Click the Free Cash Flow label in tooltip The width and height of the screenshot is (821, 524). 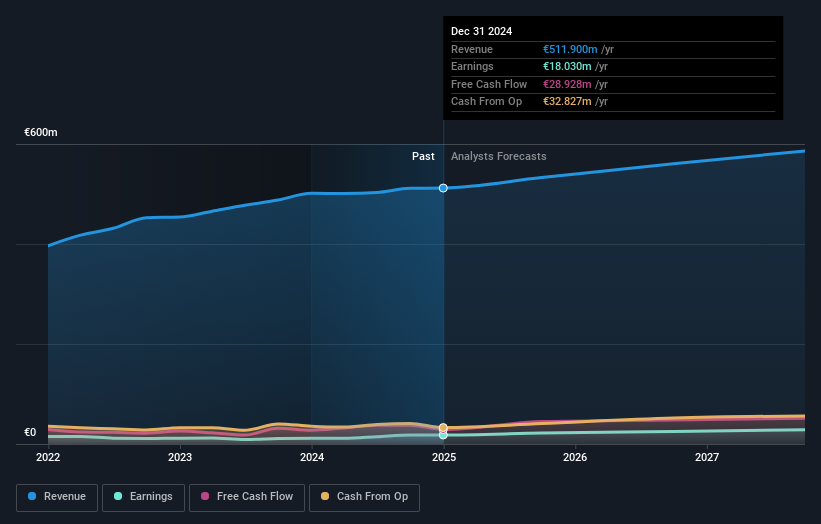tap(489, 84)
